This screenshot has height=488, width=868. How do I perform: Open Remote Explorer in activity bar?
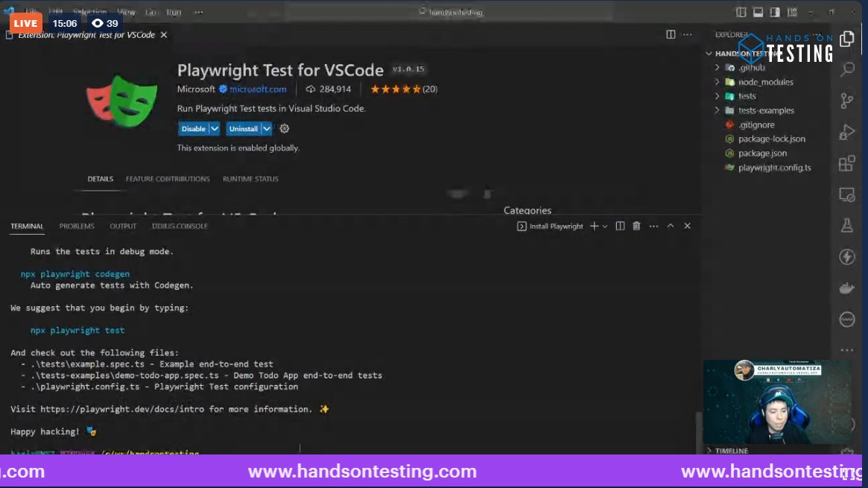[847, 194]
